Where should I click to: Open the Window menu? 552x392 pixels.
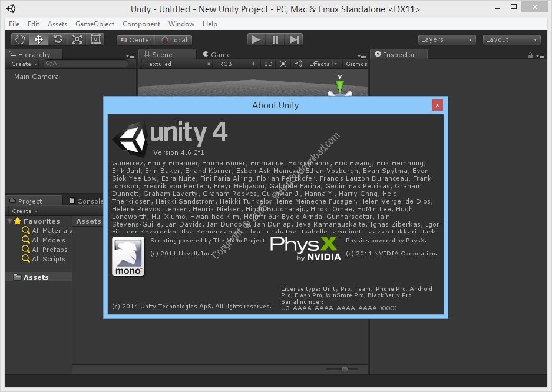tap(181, 24)
